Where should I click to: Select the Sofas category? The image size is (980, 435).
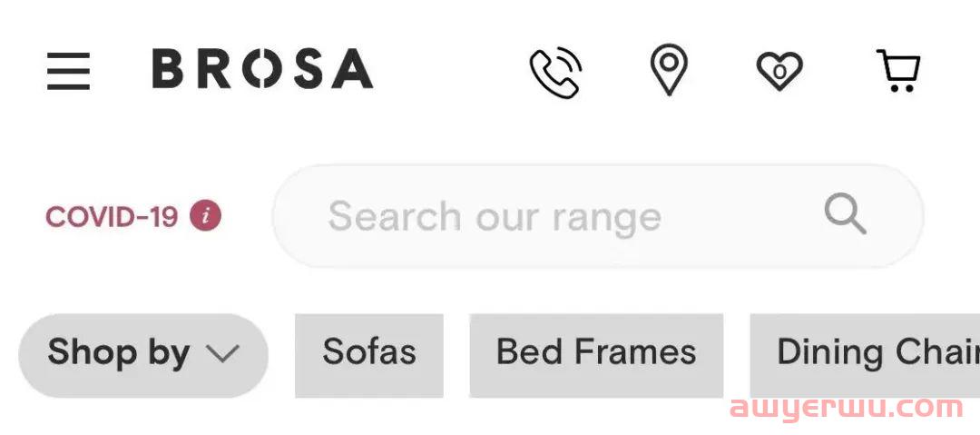[x=368, y=355]
